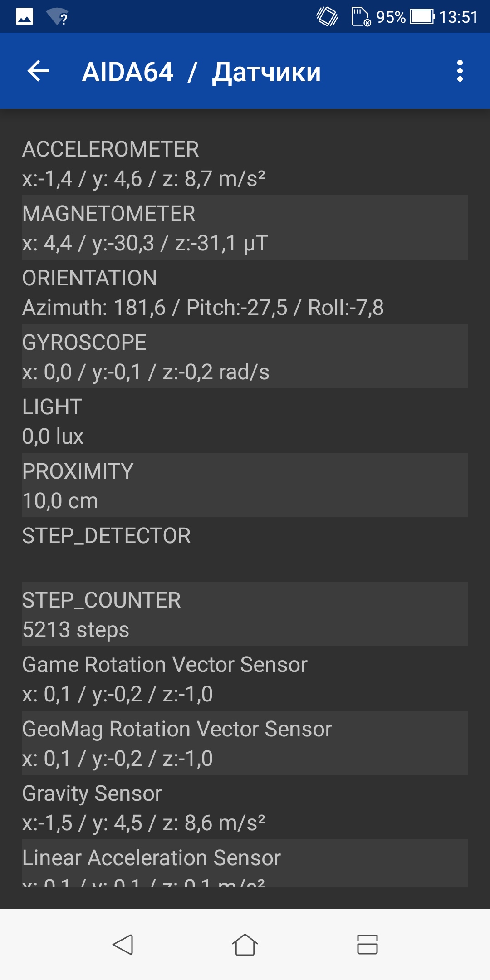
Task: Tap the AIDA64 / Датчики title
Action: (x=201, y=72)
